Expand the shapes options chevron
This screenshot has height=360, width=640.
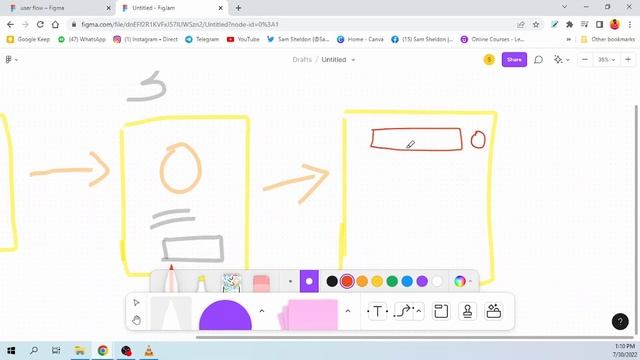click(262, 311)
